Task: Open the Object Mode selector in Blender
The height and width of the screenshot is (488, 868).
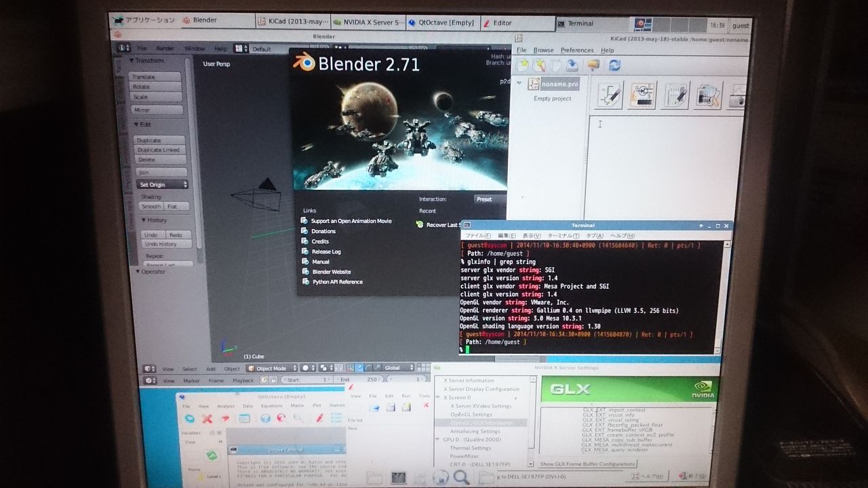Action: 271,368
